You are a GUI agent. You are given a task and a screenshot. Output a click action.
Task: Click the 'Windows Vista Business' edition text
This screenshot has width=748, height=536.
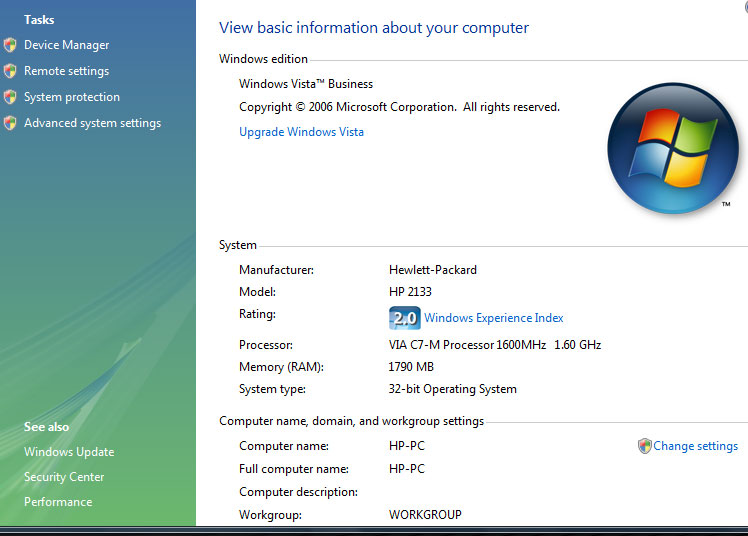(x=306, y=84)
